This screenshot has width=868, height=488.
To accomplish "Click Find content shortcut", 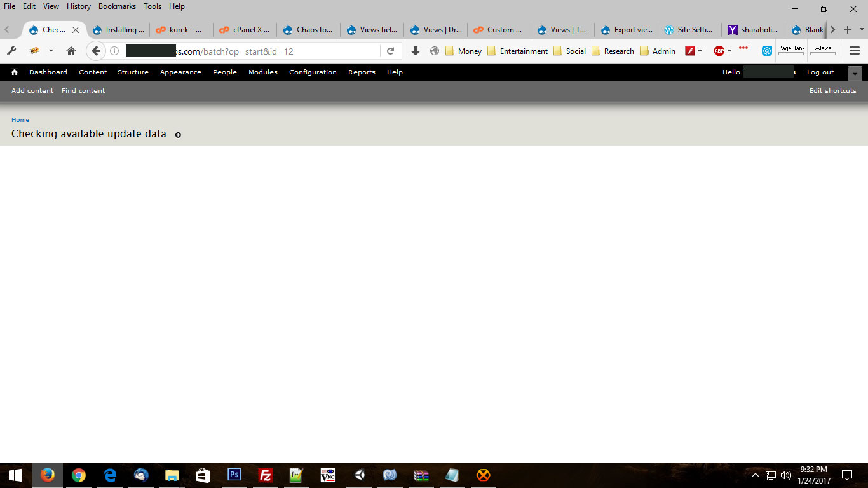I will [83, 91].
